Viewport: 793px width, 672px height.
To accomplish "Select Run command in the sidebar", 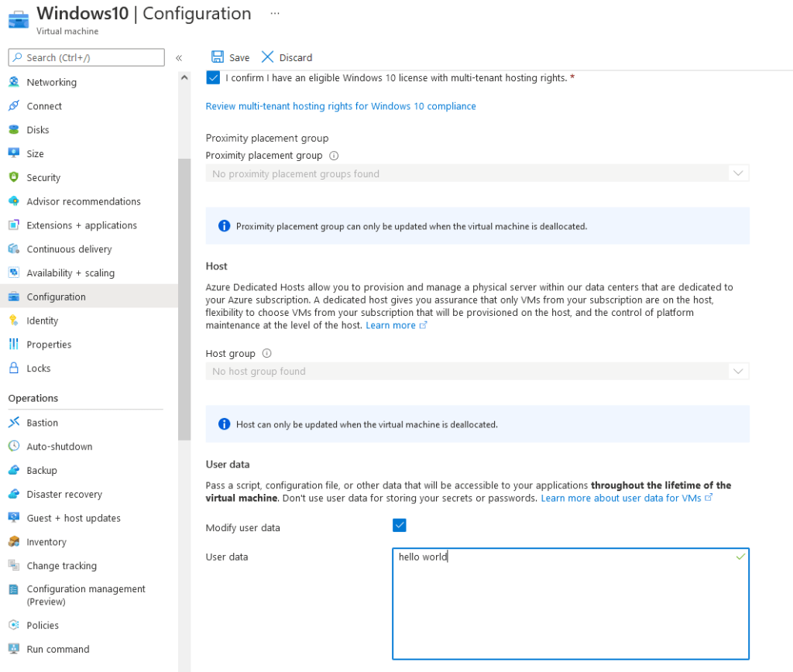I will coord(57,650).
